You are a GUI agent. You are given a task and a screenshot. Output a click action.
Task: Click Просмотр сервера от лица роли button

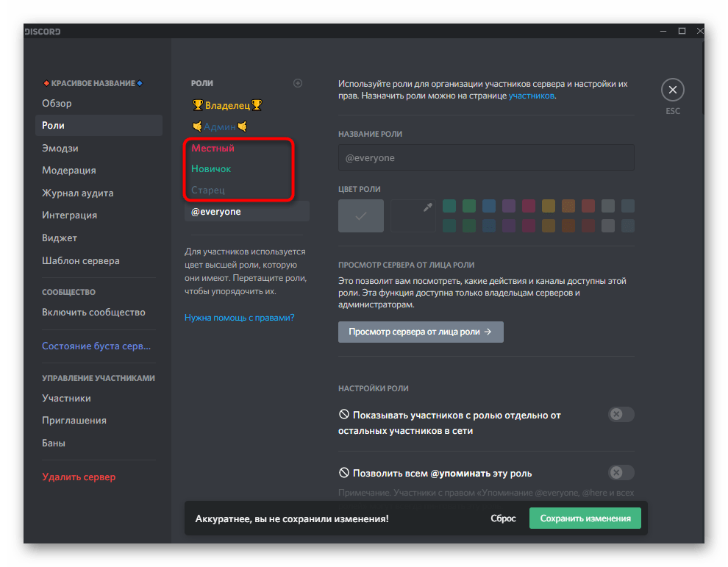[421, 332]
